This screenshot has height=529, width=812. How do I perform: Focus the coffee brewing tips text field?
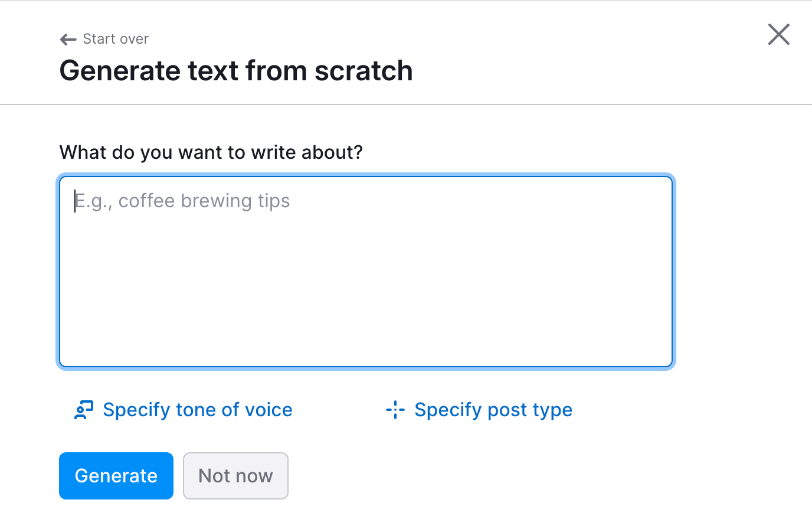point(365,272)
